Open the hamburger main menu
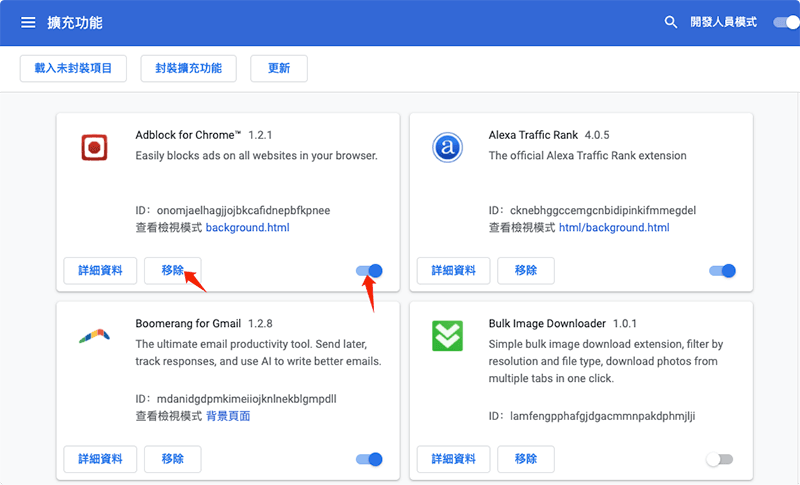 28,22
